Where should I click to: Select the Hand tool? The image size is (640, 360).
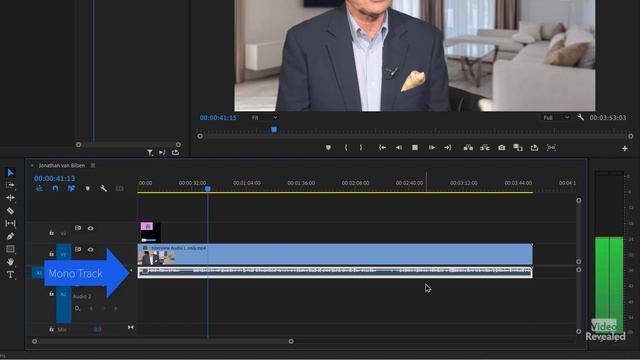(10, 262)
